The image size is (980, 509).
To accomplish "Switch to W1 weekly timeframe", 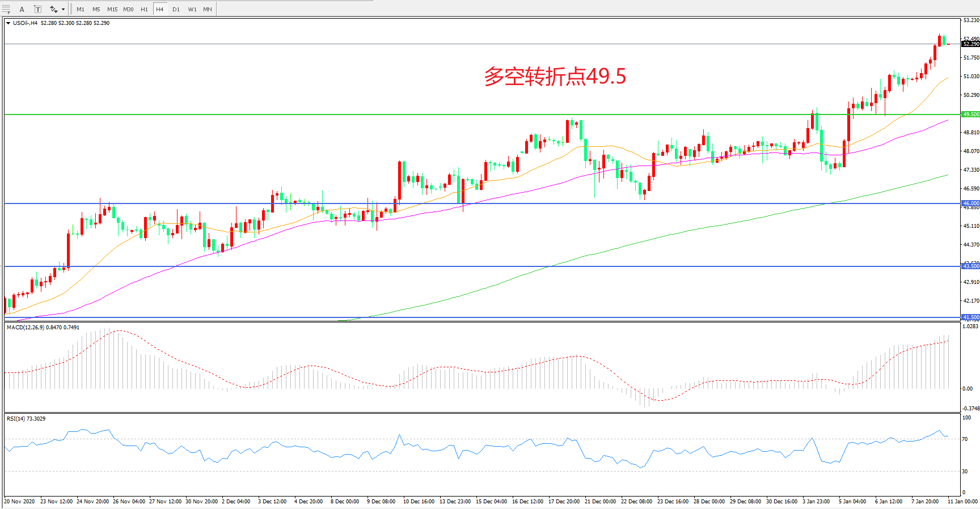I will [192, 9].
